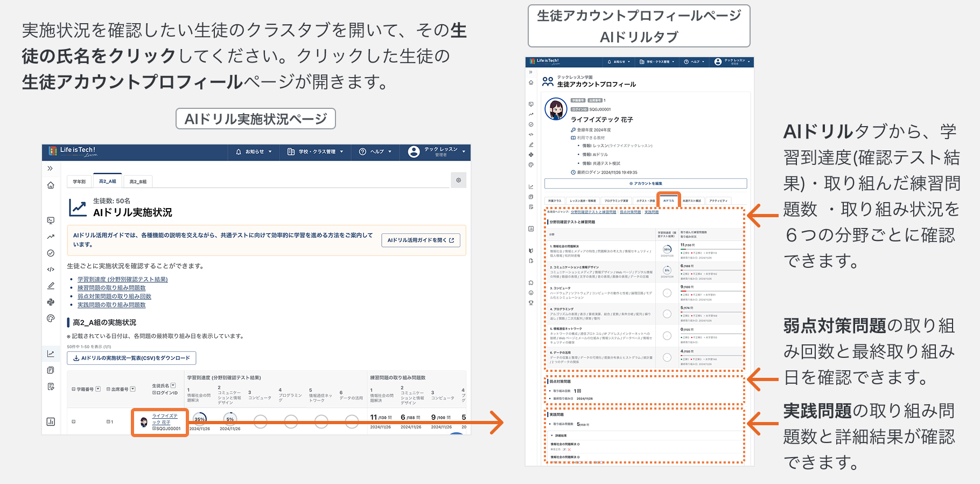Click Life is Tech! logo on AIドリル実施状況 page
980x484 pixels.
[x=73, y=151]
